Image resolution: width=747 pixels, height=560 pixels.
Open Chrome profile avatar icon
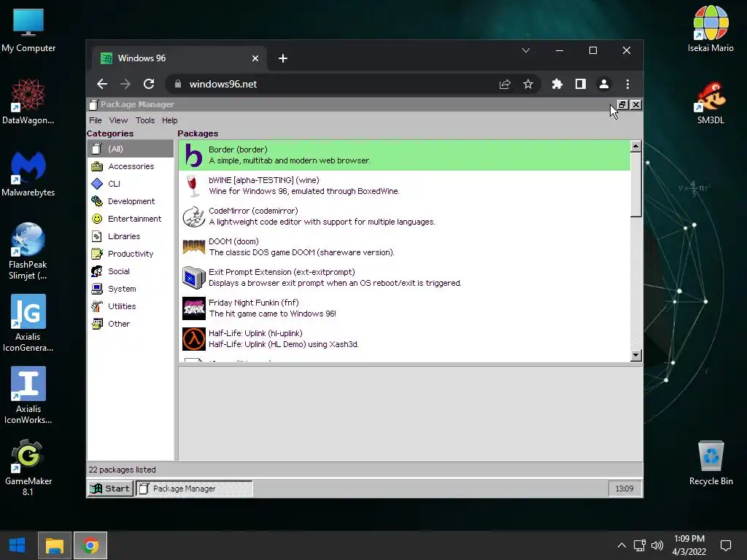pos(603,85)
